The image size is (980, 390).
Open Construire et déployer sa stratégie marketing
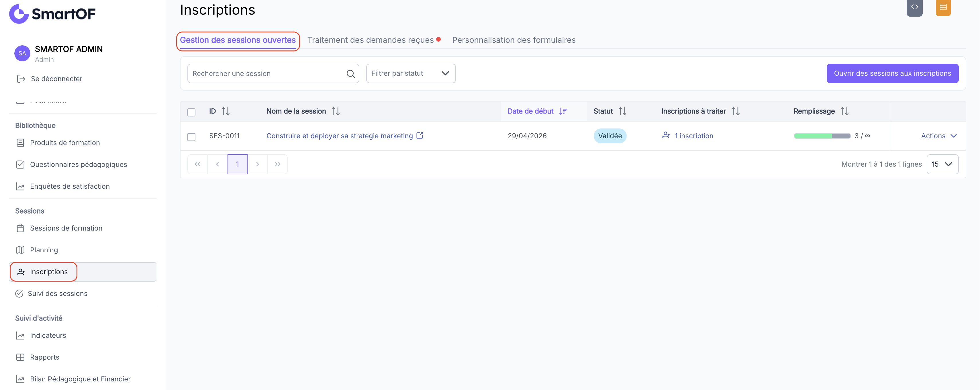click(339, 136)
